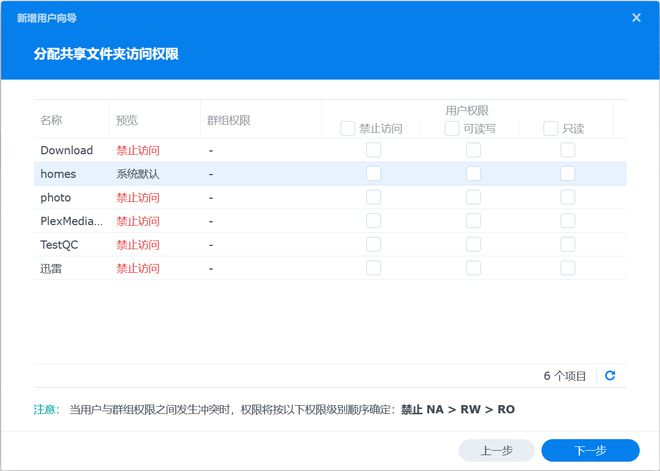This screenshot has height=471, width=660.
Task: Check header 禁止访问 select-all checkbox
Action: [x=347, y=128]
